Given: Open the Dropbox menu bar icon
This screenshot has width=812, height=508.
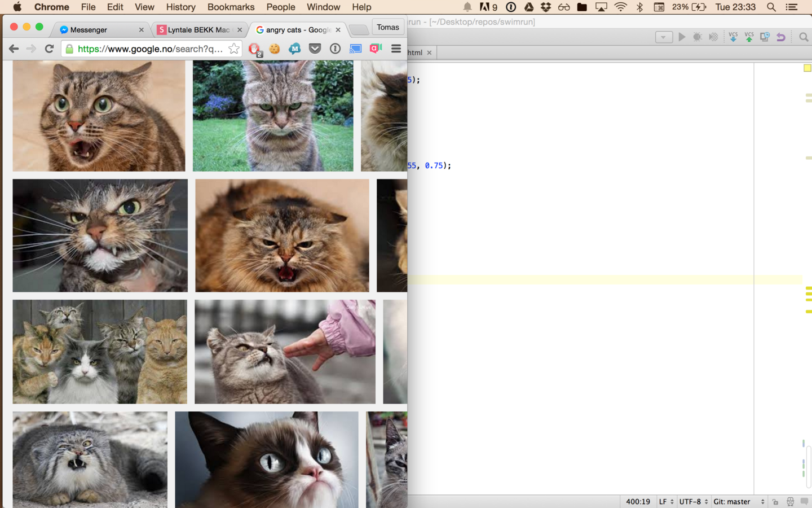Looking at the screenshot, I should pos(545,7).
